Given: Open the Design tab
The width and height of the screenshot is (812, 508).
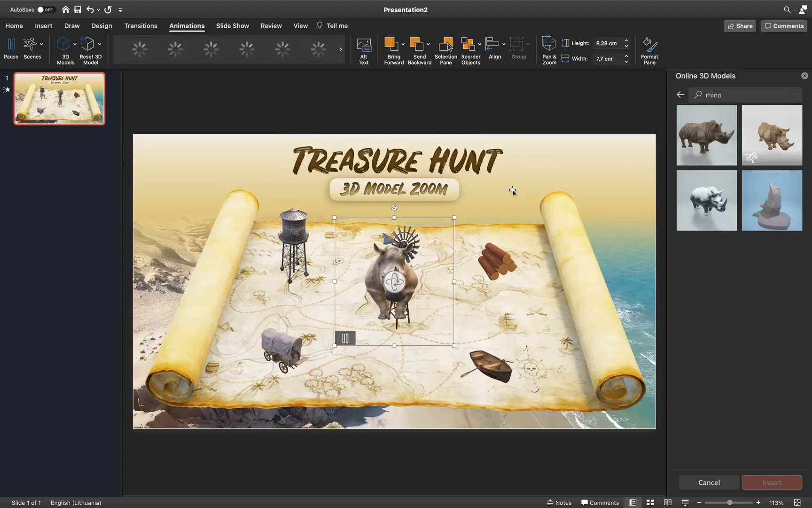Looking at the screenshot, I should tap(101, 26).
